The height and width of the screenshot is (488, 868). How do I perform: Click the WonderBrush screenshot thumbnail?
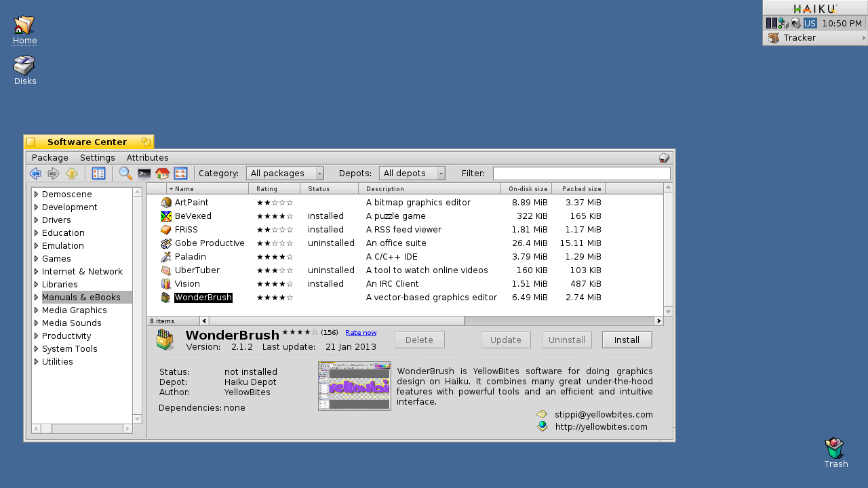tap(355, 386)
